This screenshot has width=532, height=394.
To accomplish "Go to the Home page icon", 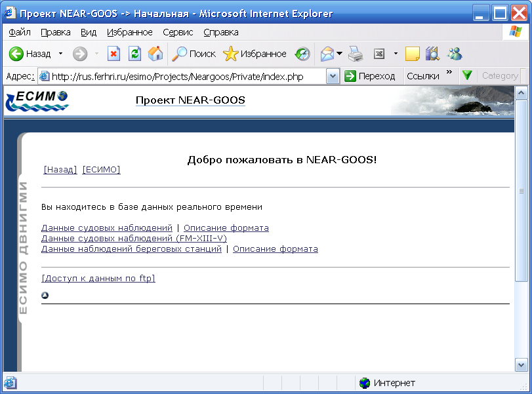I will [x=155, y=54].
